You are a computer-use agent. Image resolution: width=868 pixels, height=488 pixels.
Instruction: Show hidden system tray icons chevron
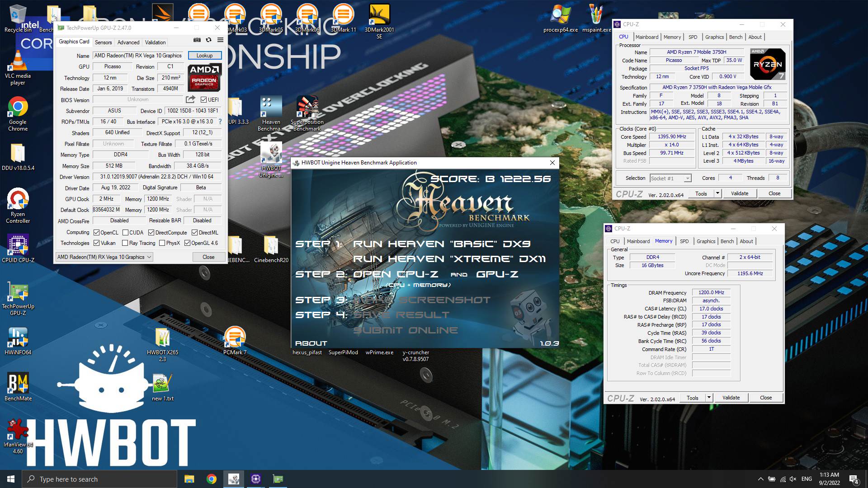point(760,479)
